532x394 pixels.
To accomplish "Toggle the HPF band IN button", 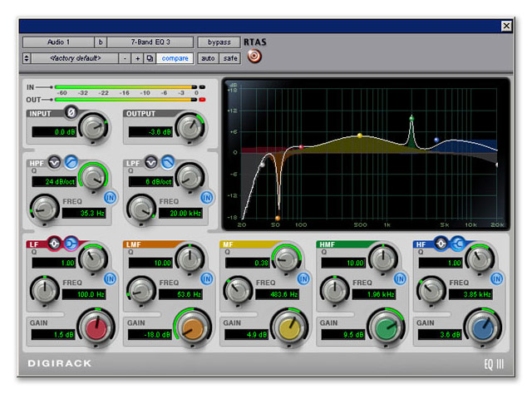I will coord(110,197).
